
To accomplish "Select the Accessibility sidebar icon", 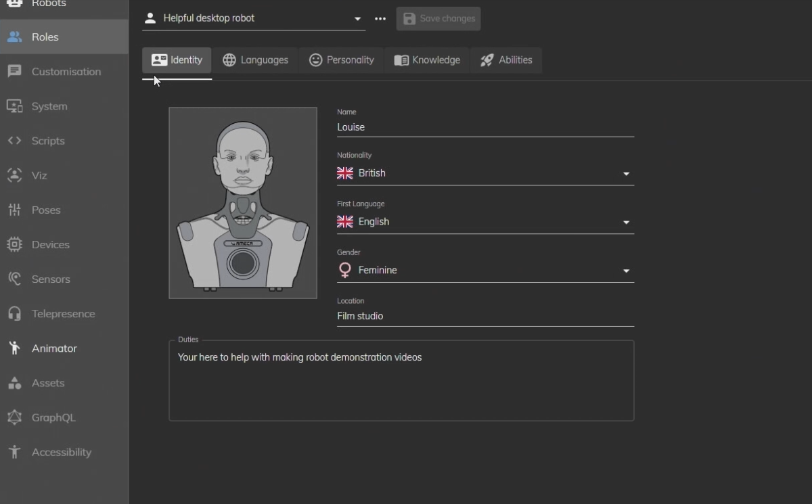I will click(x=14, y=452).
